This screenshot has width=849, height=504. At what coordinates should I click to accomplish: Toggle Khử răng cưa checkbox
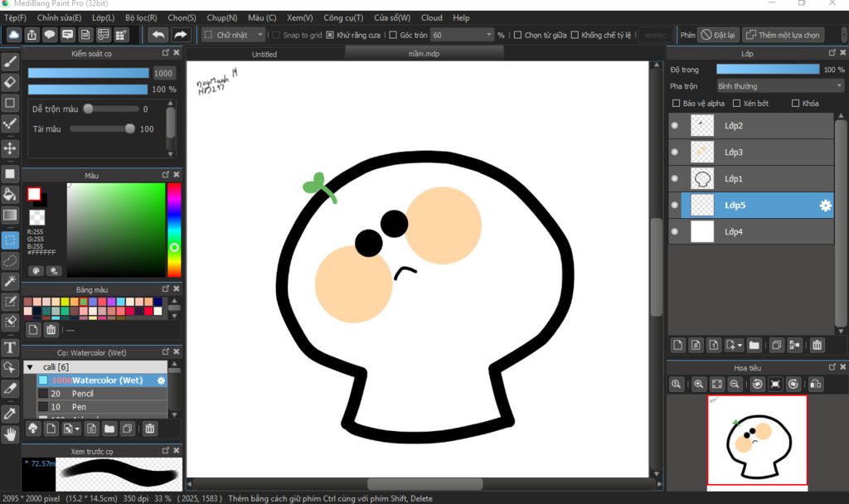330,35
